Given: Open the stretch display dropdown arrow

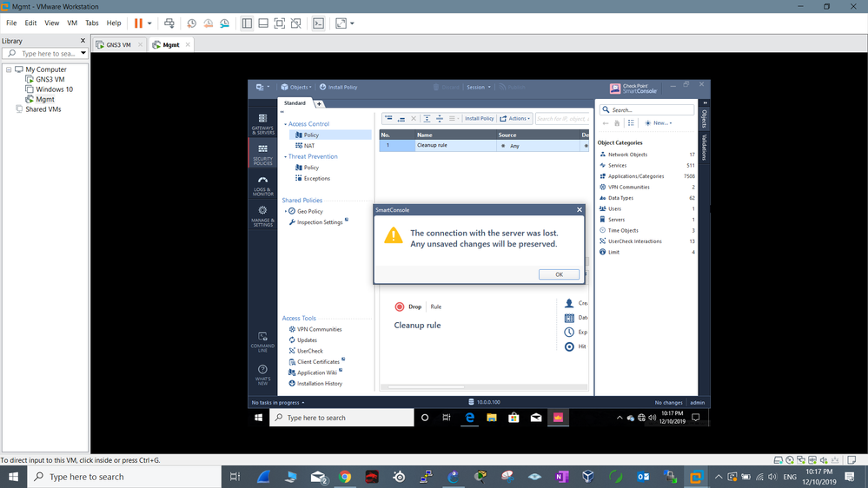Looking at the screenshot, I should (x=352, y=23).
